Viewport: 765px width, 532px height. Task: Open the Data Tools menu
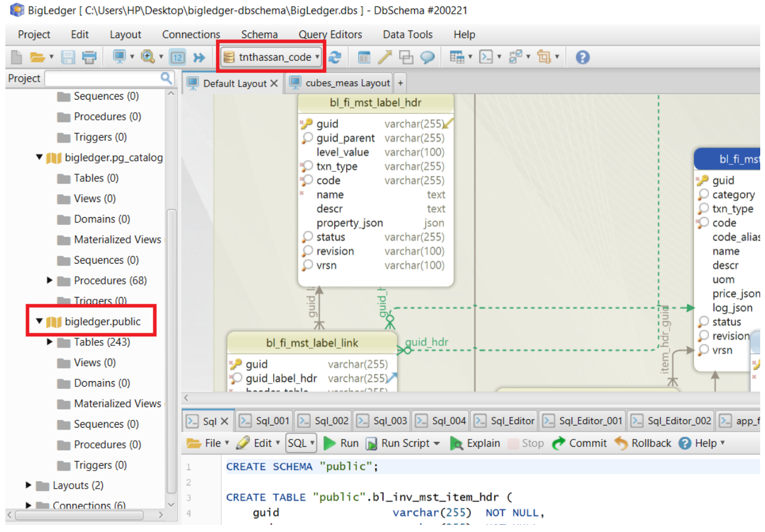click(408, 35)
